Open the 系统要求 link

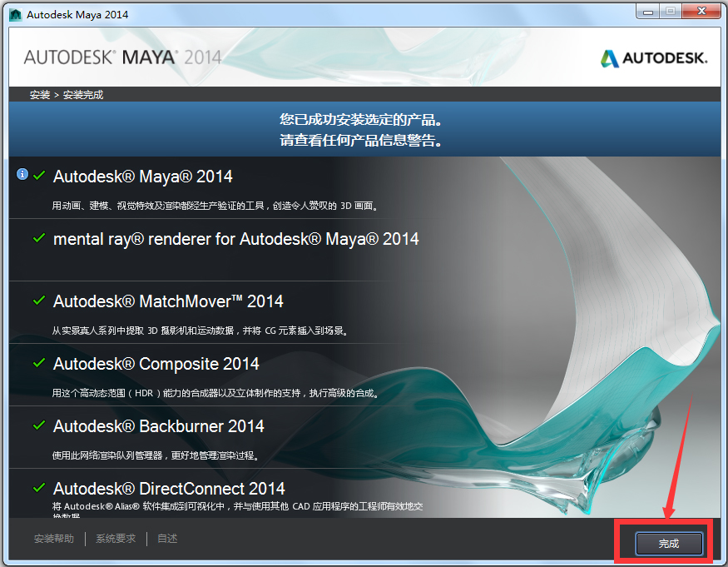coord(115,539)
